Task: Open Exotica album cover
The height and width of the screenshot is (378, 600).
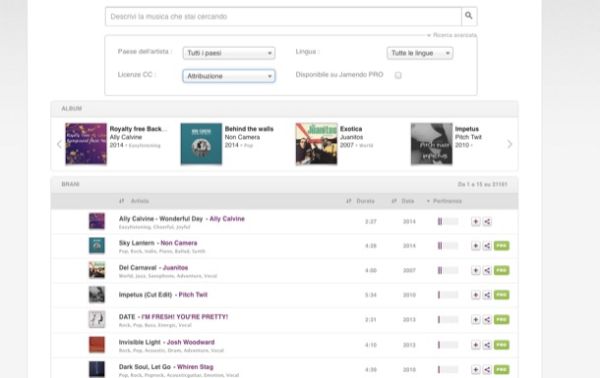Action: pyautogui.click(x=316, y=143)
